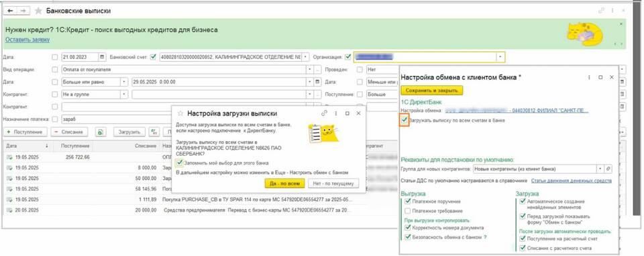Toggle Корректность номера документа checkbox
Viewport: 644px width, 256px height.
tap(407, 228)
